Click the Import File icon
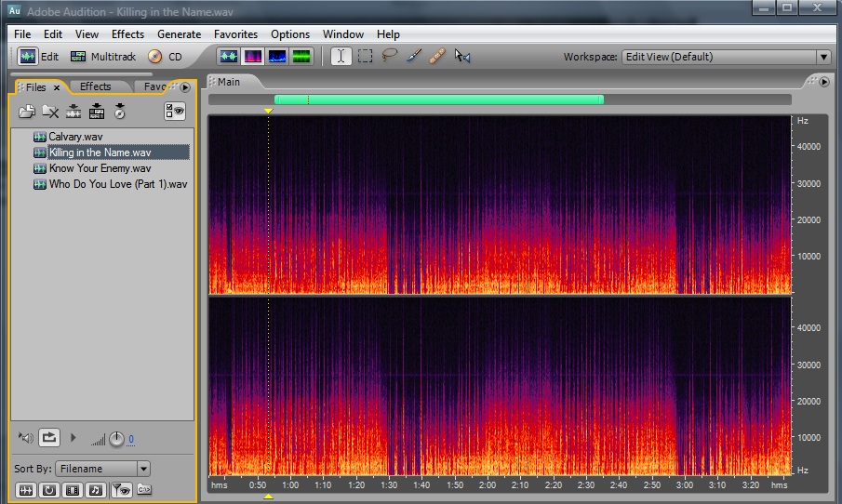842x504 pixels. point(26,112)
